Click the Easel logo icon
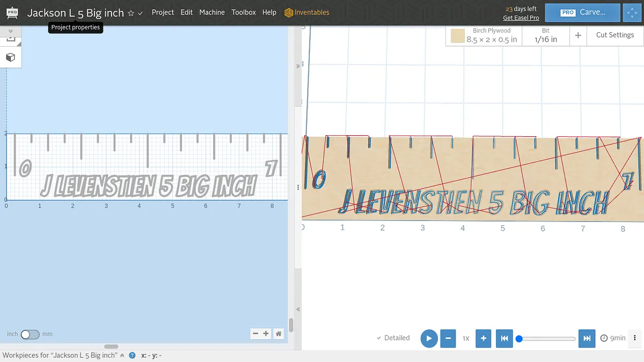The image size is (644, 362). click(x=12, y=12)
